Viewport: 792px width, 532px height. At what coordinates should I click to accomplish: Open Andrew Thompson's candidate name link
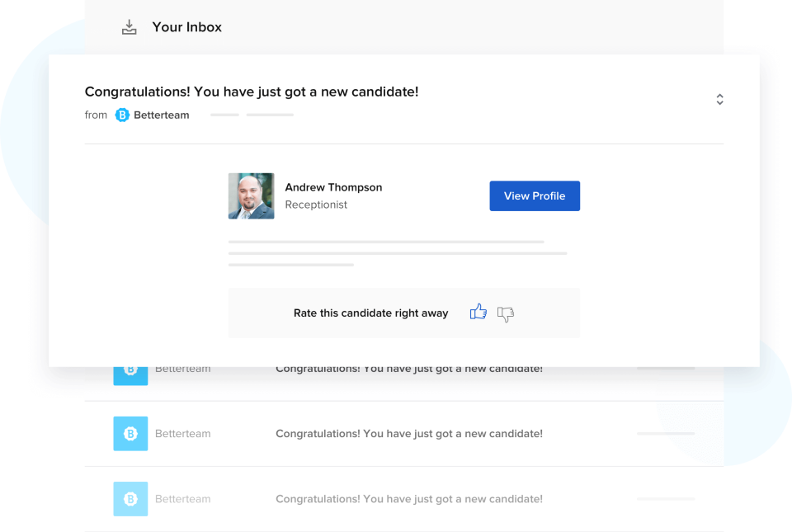[333, 187]
